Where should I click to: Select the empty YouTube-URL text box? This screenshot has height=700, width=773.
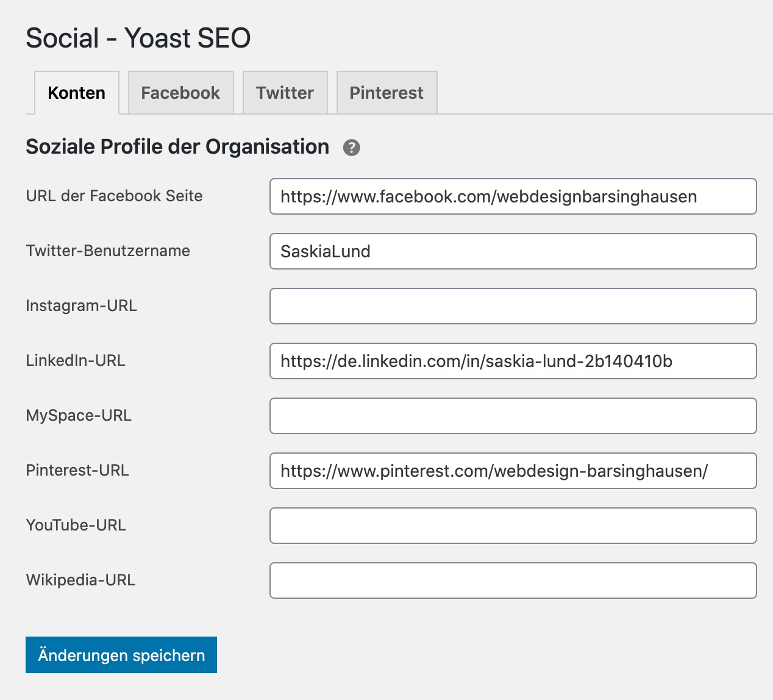click(x=513, y=526)
